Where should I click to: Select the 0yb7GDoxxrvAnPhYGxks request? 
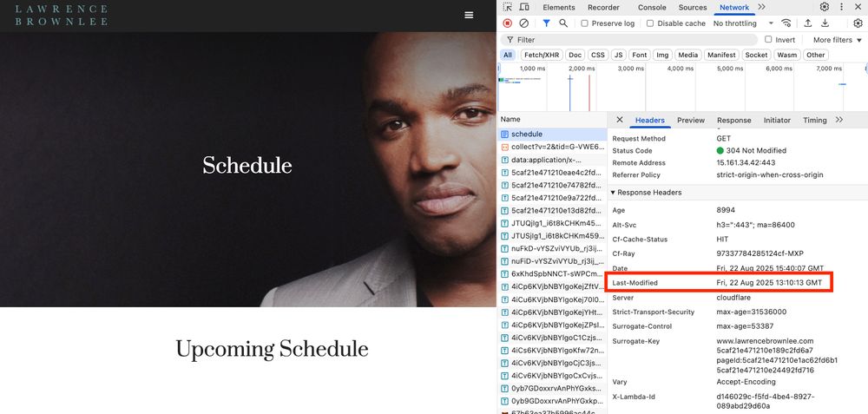pos(552,388)
